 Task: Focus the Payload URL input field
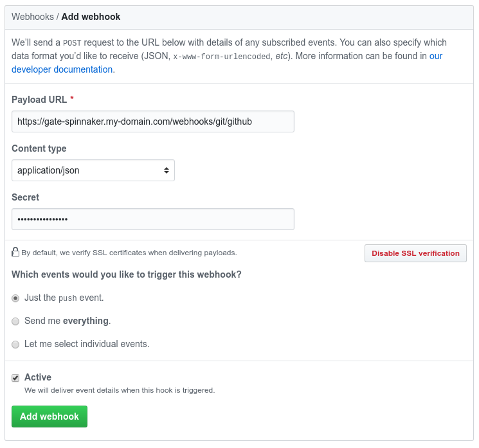click(x=153, y=121)
